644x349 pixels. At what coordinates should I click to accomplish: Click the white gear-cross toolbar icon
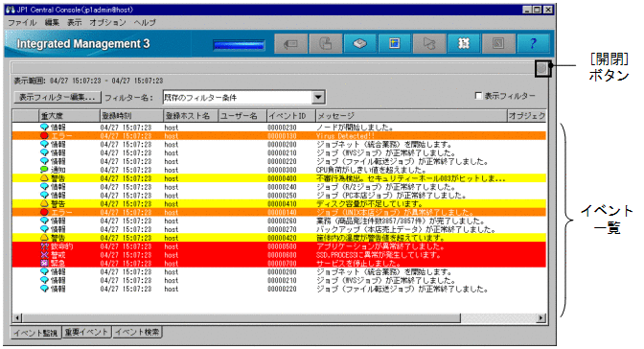pyautogui.click(x=464, y=43)
